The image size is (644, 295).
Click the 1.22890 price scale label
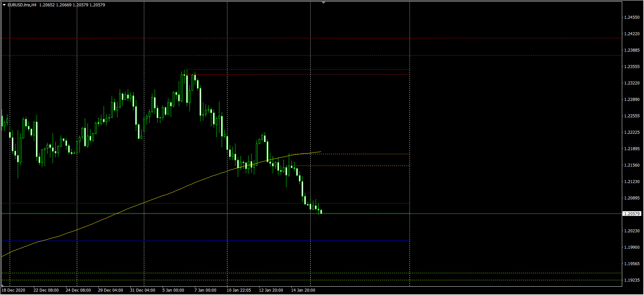tap(632, 99)
